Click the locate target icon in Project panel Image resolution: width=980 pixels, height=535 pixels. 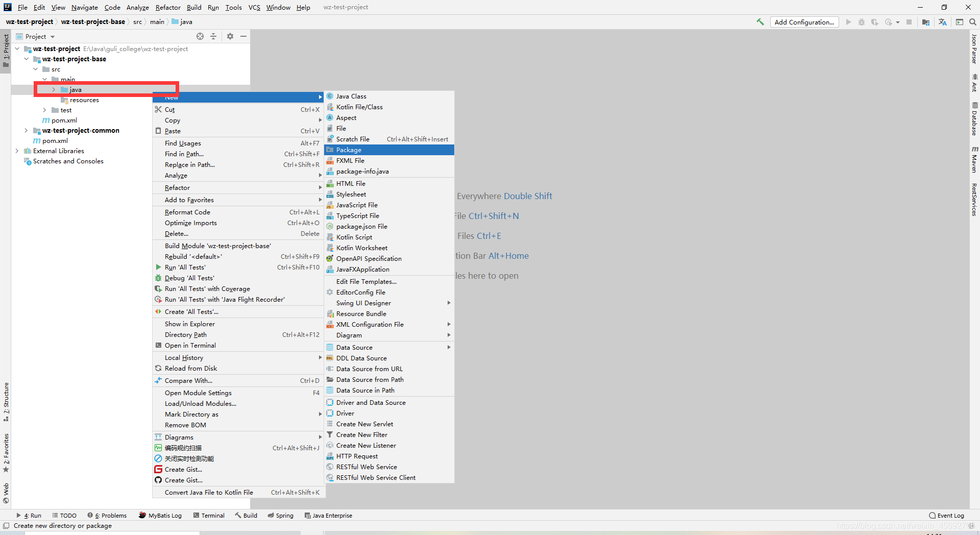(x=200, y=36)
